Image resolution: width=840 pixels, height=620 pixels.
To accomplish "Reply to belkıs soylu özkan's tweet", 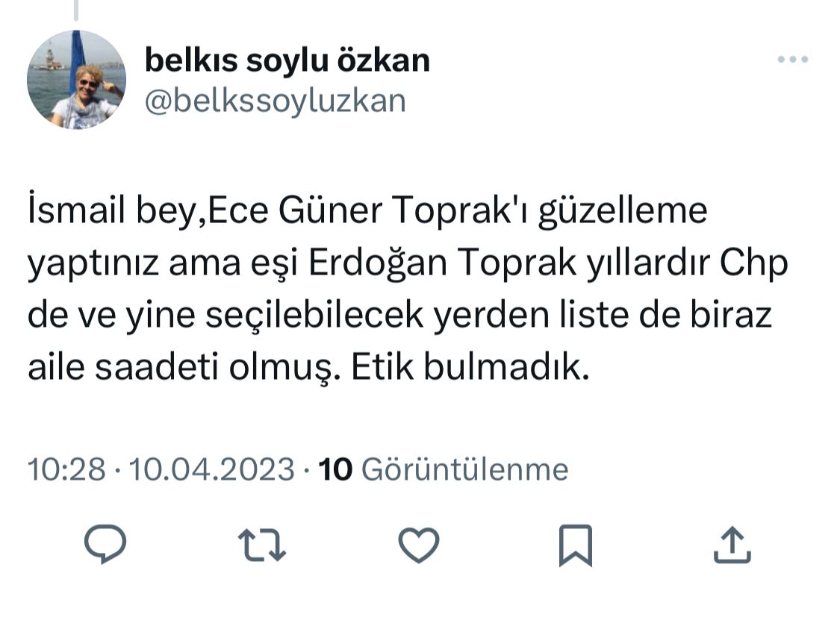I will pyautogui.click(x=105, y=544).
